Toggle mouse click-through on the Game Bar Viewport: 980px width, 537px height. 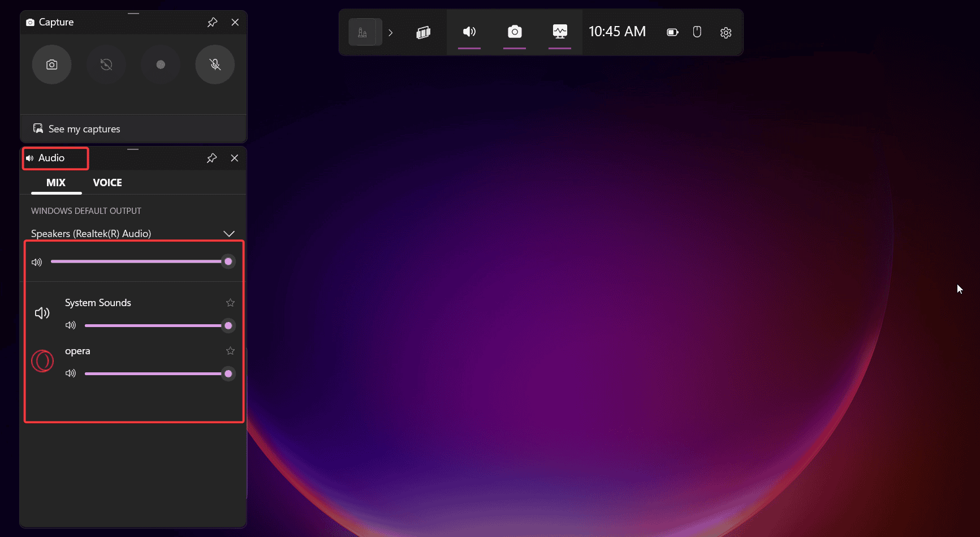pyautogui.click(x=697, y=32)
